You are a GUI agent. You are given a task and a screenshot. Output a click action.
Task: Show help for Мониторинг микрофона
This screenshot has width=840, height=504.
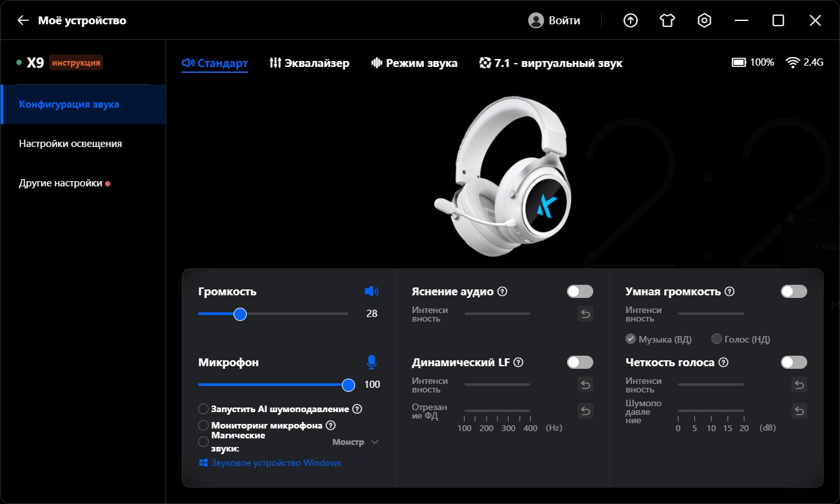[331, 425]
